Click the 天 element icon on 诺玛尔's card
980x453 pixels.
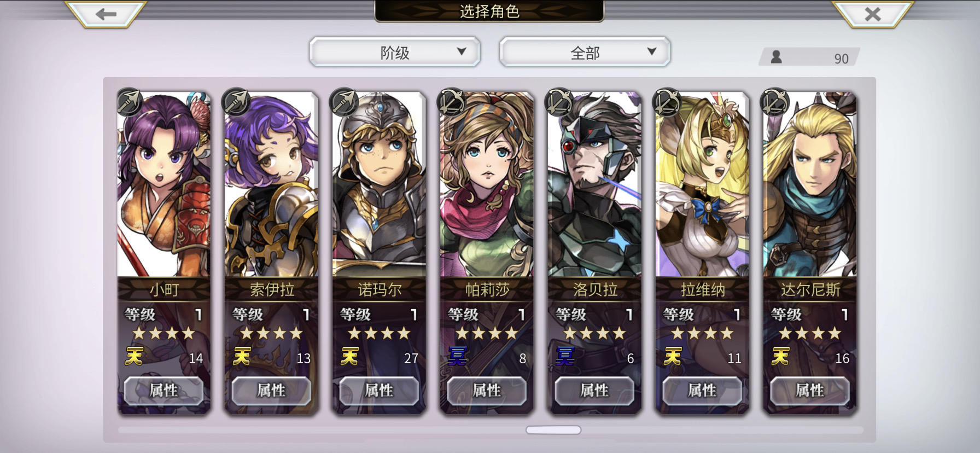click(350, 357)
